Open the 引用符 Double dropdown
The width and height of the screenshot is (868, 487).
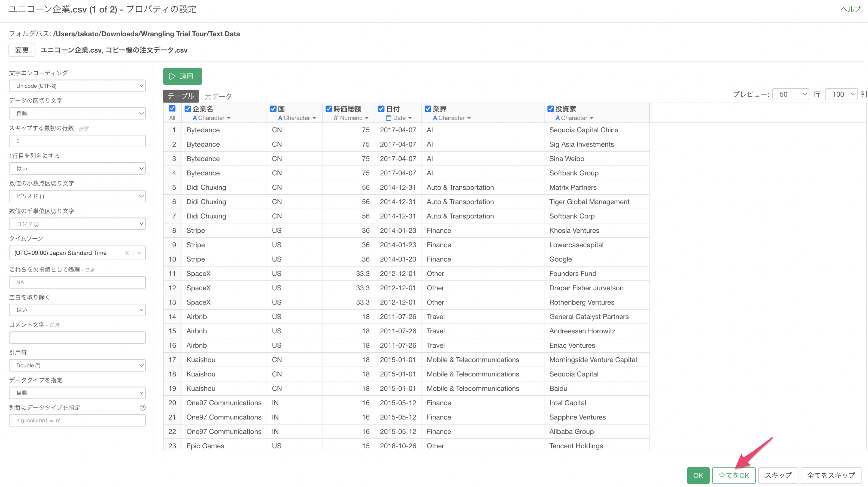[x=77, y=366]
